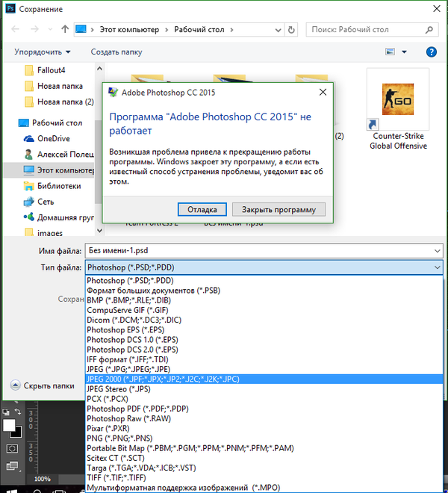The height and width of the screenshot is (493, 448).
Task: Expand the Упорядочить dropdown menu
Action: (42, 52)
